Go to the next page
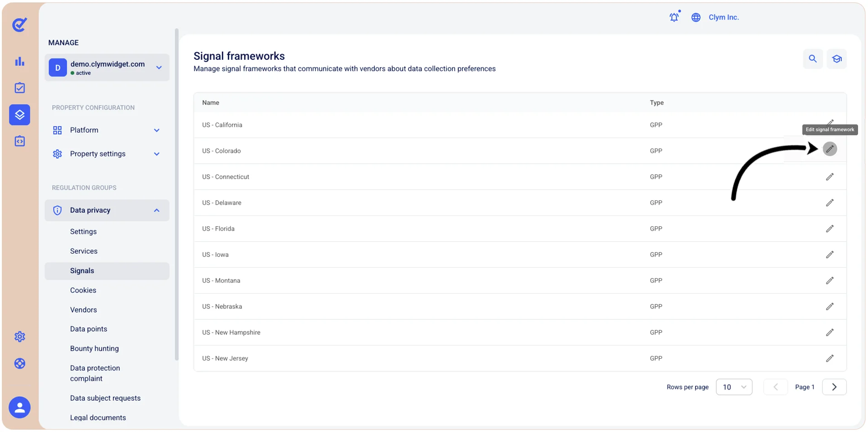Viewport: 868px width, 432px height. click(834, 387)
